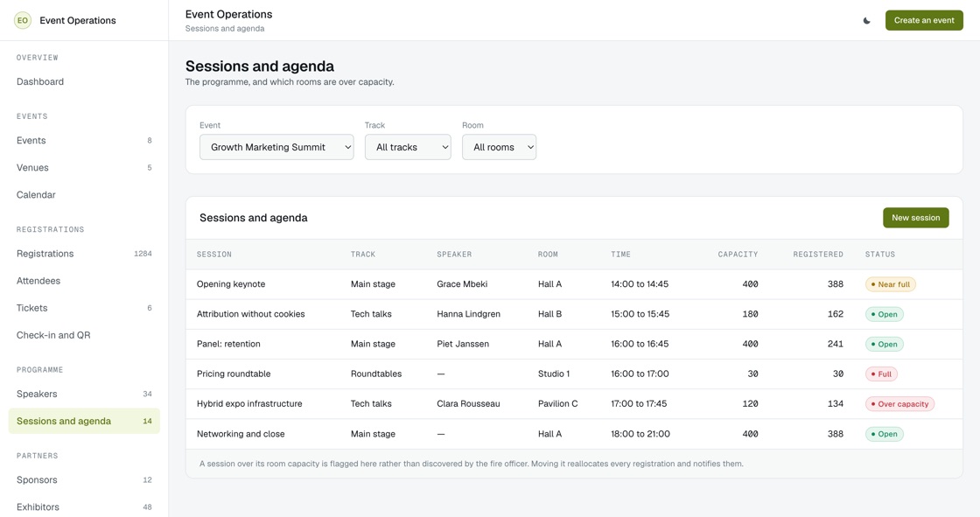Click the Studio 1 room cell
The image size is (980, 517).
pos(554,374)
